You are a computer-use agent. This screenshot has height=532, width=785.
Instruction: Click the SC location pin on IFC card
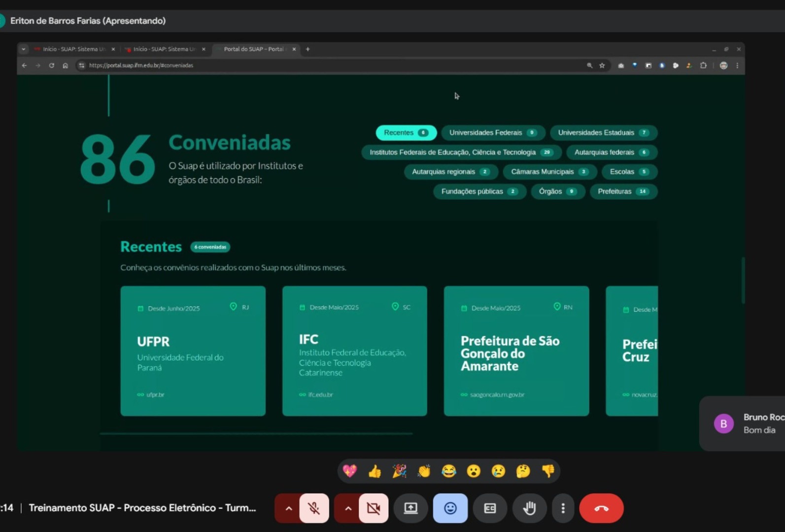coord(395,307)
